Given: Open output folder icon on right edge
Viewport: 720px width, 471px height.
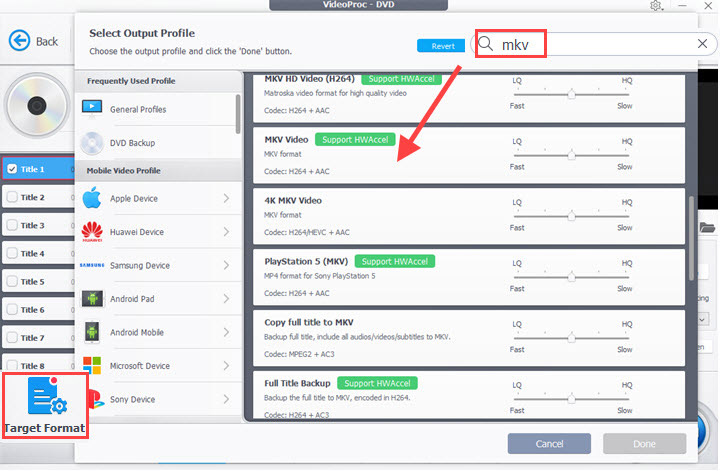Looking at the screenshot, I should click(707, 227).
